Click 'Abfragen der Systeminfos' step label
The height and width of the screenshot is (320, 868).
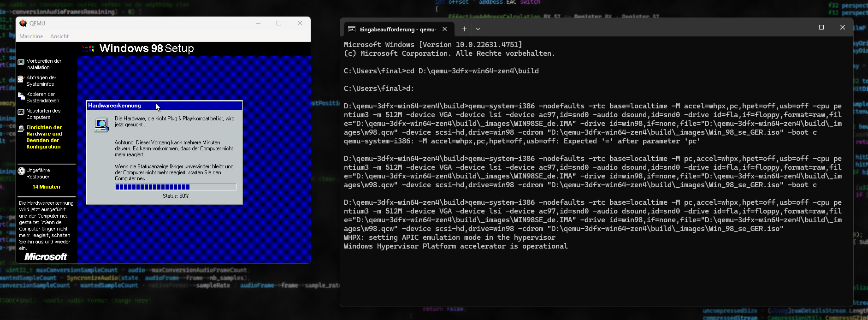pyautogui.click(x=41, y=81)
